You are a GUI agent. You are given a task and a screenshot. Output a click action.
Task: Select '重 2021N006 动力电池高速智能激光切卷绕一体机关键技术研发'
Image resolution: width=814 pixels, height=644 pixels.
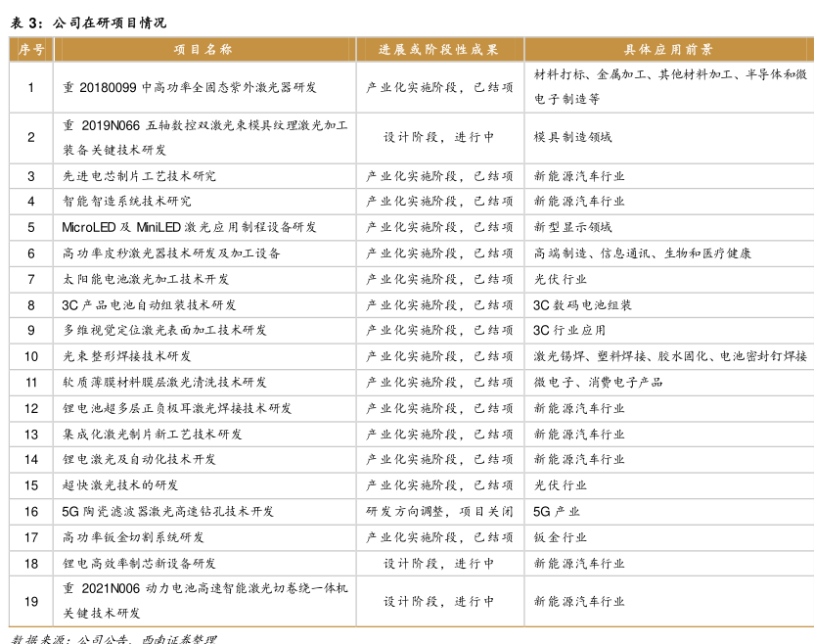pyautogui.click(x=205, y=601)
